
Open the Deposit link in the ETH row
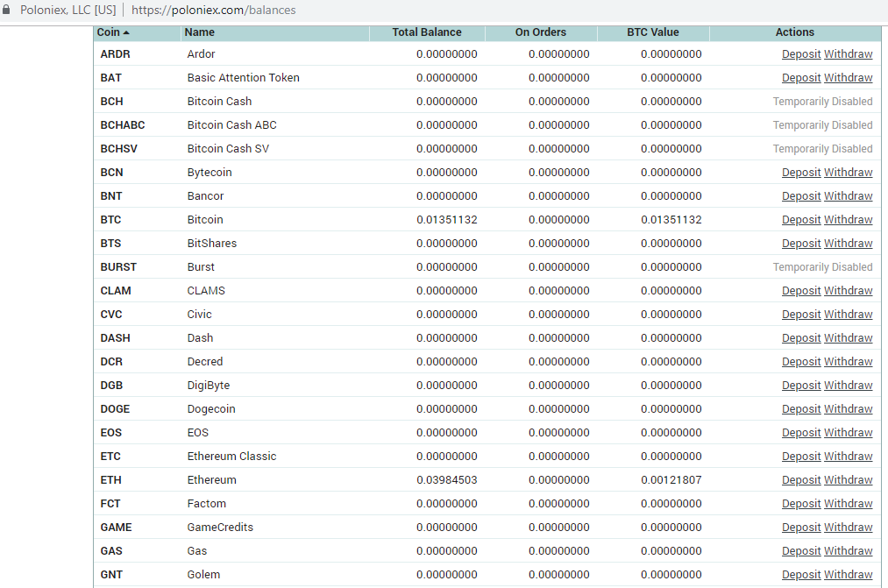click(801, 480)
